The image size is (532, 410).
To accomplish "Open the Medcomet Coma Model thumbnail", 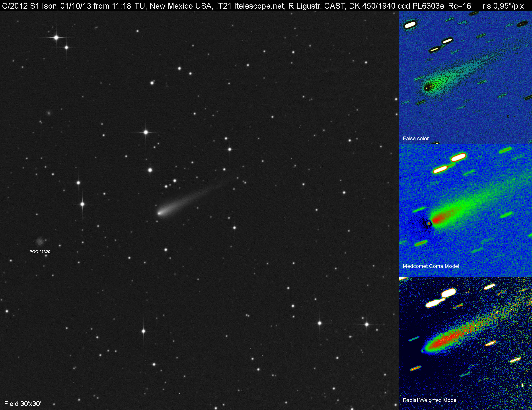I will coord(465,211).
